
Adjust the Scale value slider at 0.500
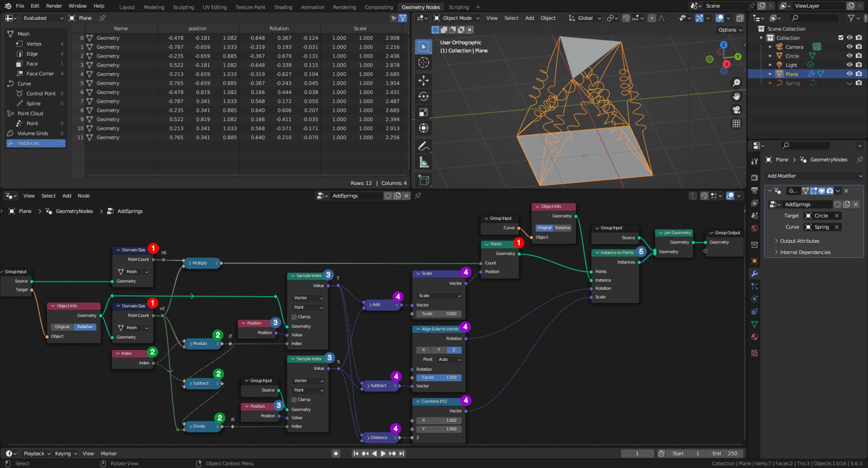click(438, 314)
